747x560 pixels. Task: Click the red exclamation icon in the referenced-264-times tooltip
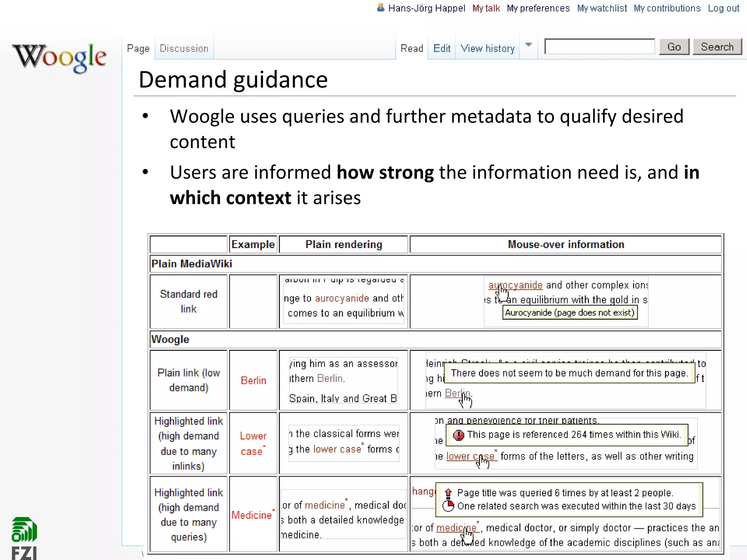click(458, 435)
